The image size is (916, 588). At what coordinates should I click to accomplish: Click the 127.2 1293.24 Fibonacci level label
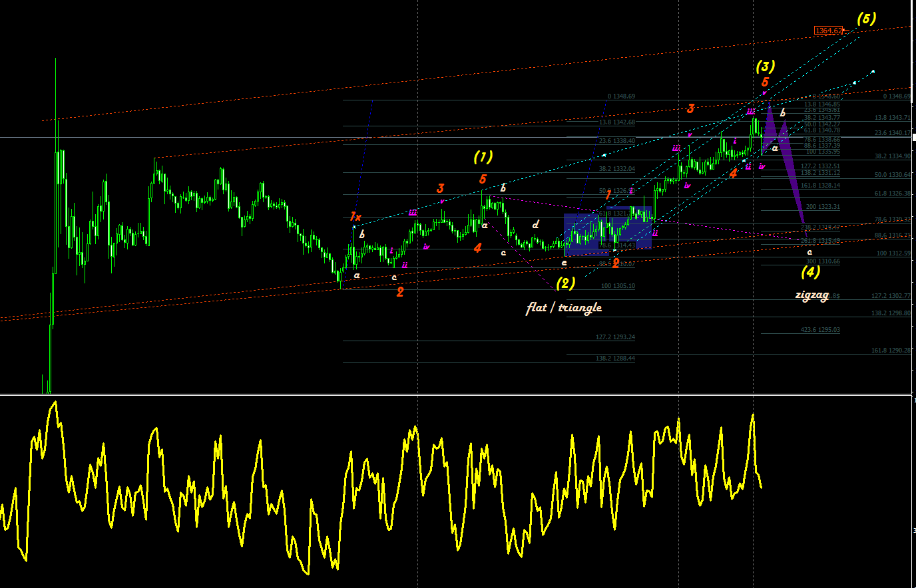tap(616, 337)
